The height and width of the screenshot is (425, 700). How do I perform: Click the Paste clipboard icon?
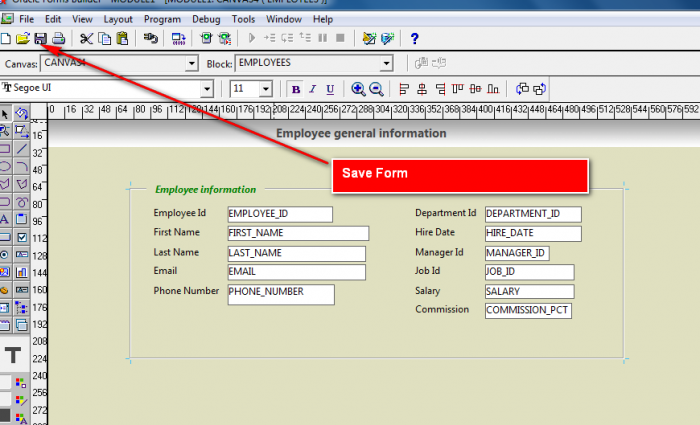122,39
